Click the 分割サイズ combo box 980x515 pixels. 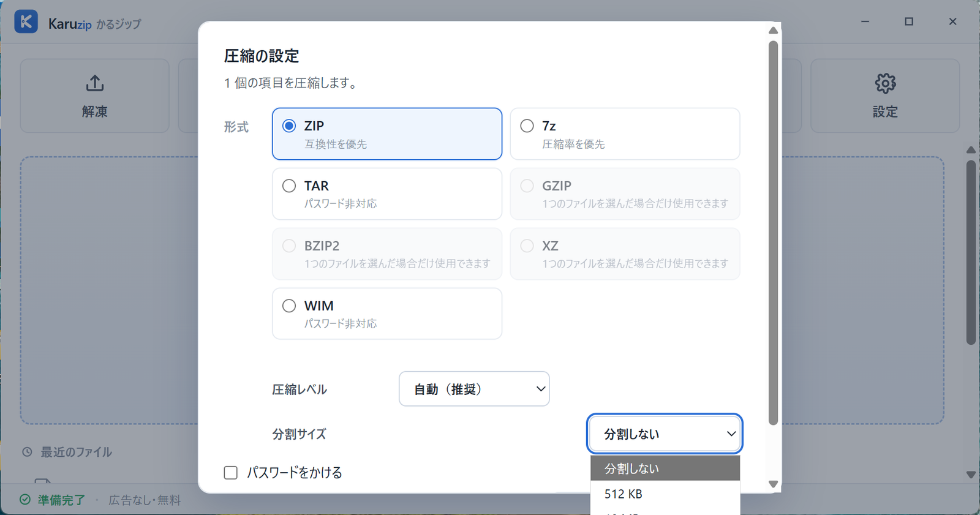tap(665, 434)
